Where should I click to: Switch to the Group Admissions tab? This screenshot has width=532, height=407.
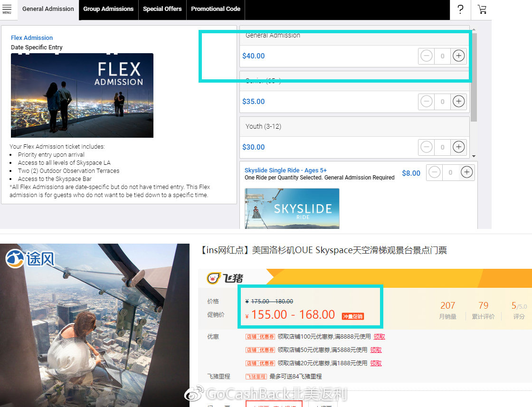click(x=109, y=9)
